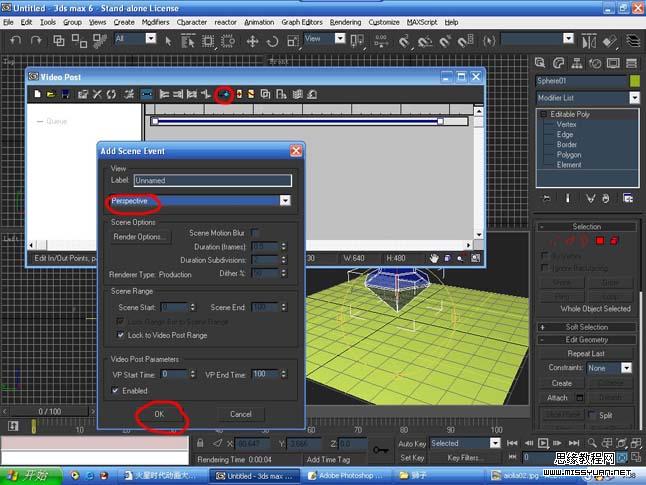Toggle Lock to Video Post Range checkbox
The width and height of the screenshot is (646, 485).
[x=121, y=335]
